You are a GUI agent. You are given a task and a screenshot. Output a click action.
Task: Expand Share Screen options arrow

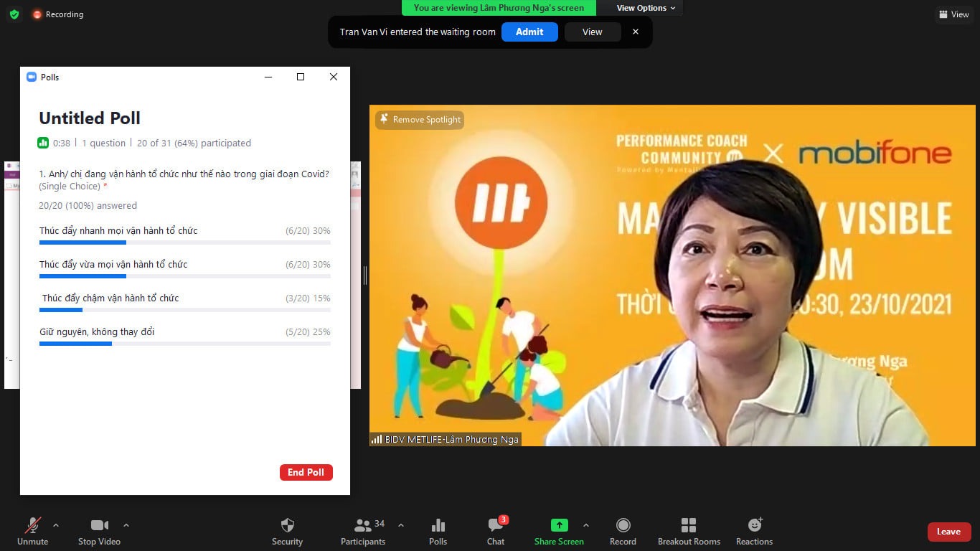coord(585,525)
